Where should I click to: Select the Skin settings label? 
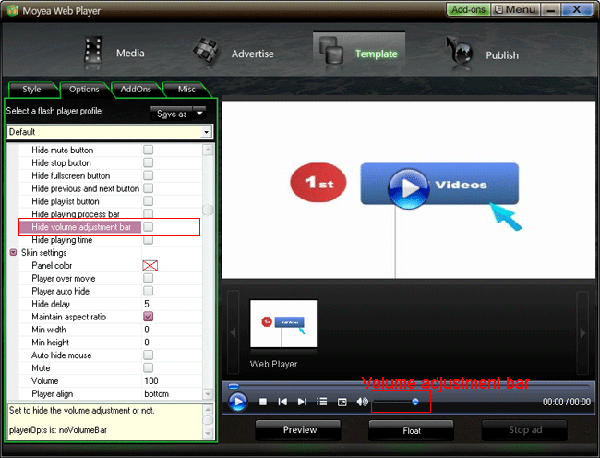tap(44, 253)
